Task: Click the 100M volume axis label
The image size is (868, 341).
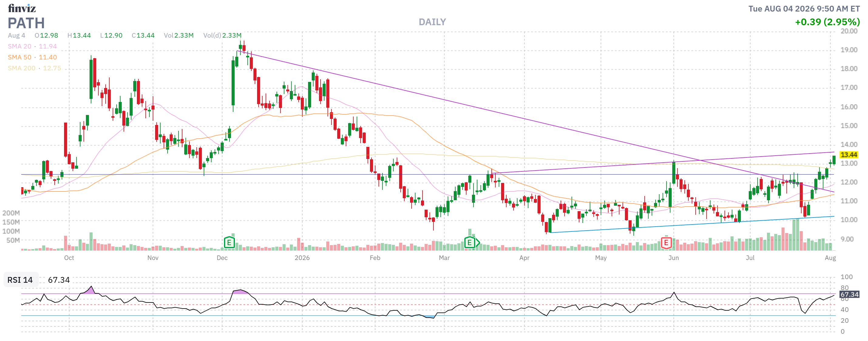Action: (11, 231)
